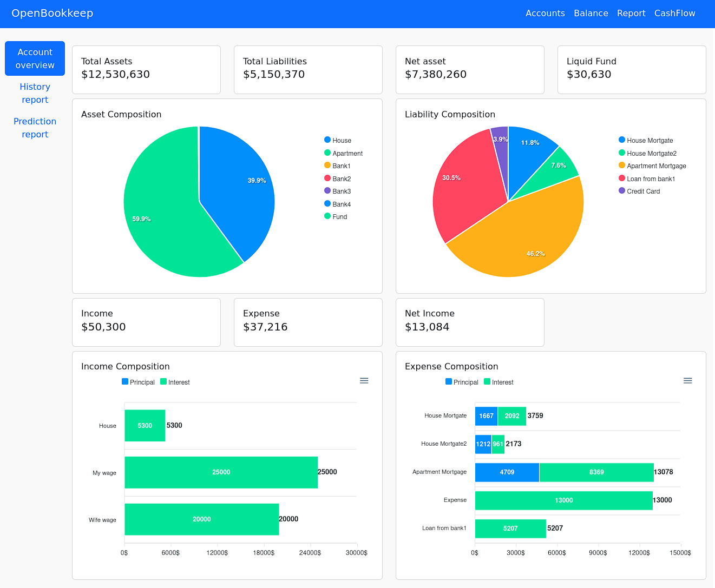This screenshot has width=715, height=588.
Task: Open the Report navigation link
Action: click(631, 13)
